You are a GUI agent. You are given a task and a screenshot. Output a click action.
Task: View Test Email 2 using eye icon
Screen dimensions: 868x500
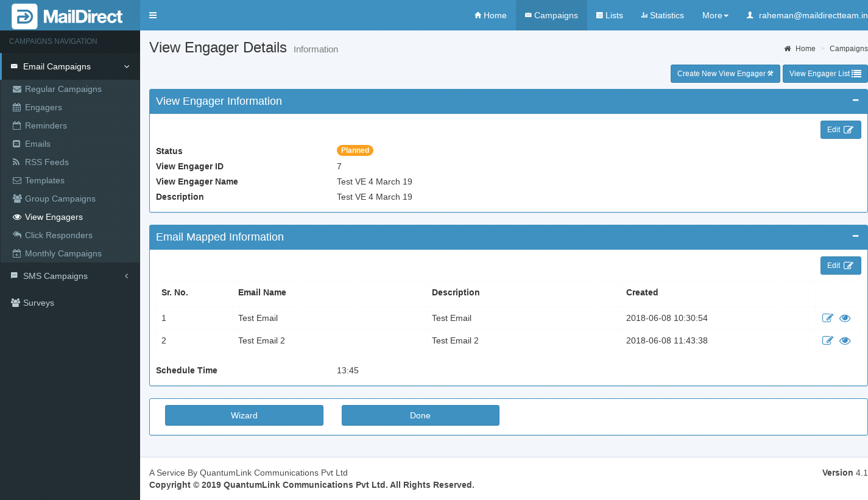tap(845, 340)
